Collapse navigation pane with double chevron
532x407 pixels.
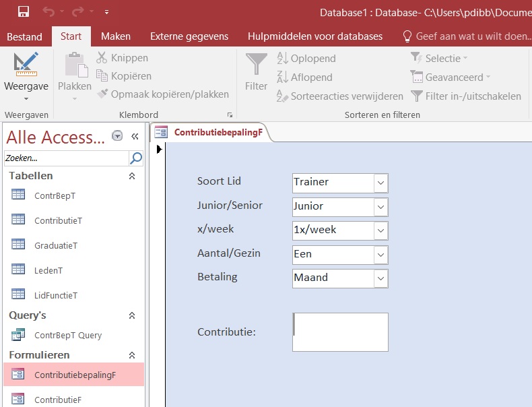(135, 137)
